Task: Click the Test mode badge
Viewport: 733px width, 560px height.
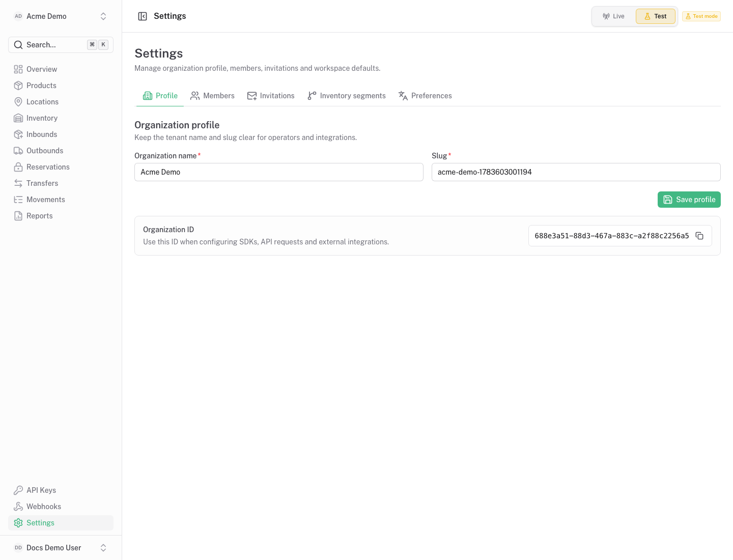Action: tap(701, 16)
